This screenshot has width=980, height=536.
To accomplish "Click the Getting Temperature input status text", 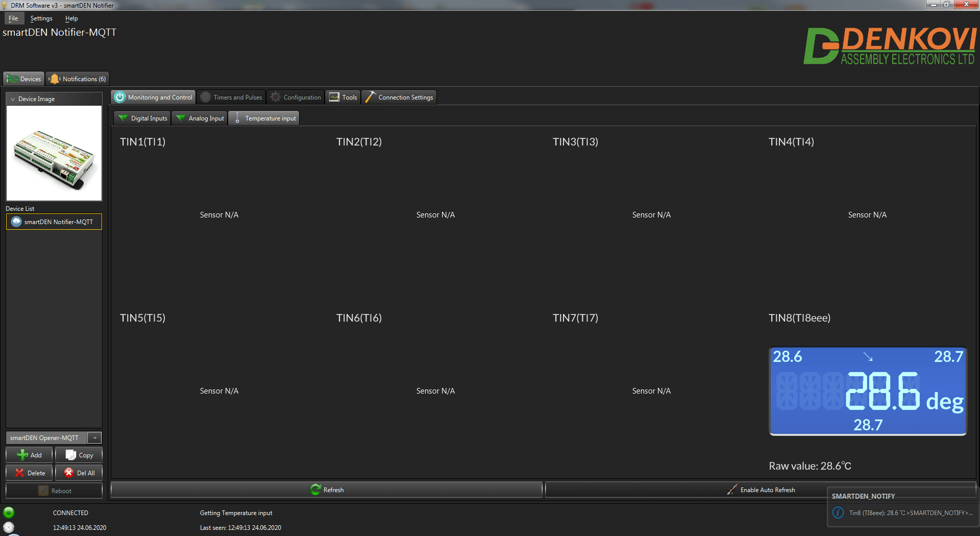I will coord(236,513).
